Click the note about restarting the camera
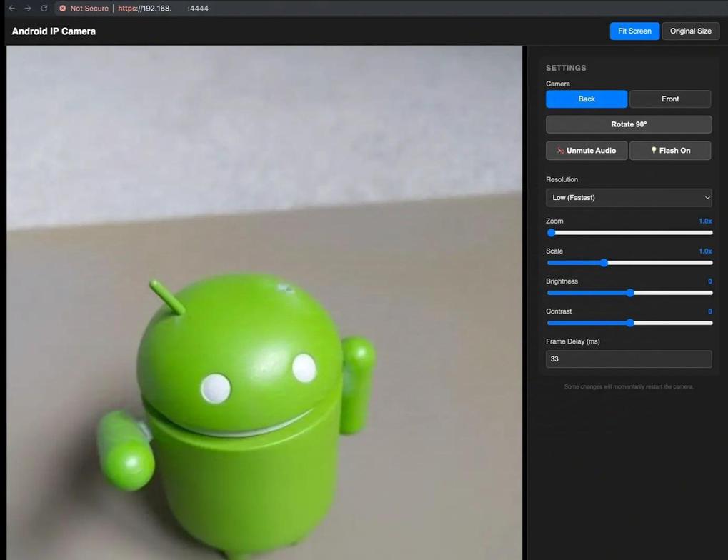The image size is (728, 560). point(629,387)
